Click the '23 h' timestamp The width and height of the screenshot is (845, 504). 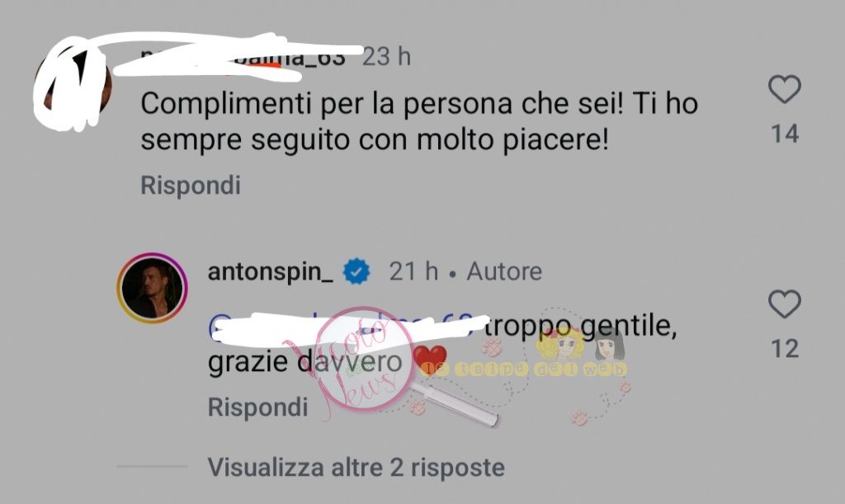click(x=386, y=57)
